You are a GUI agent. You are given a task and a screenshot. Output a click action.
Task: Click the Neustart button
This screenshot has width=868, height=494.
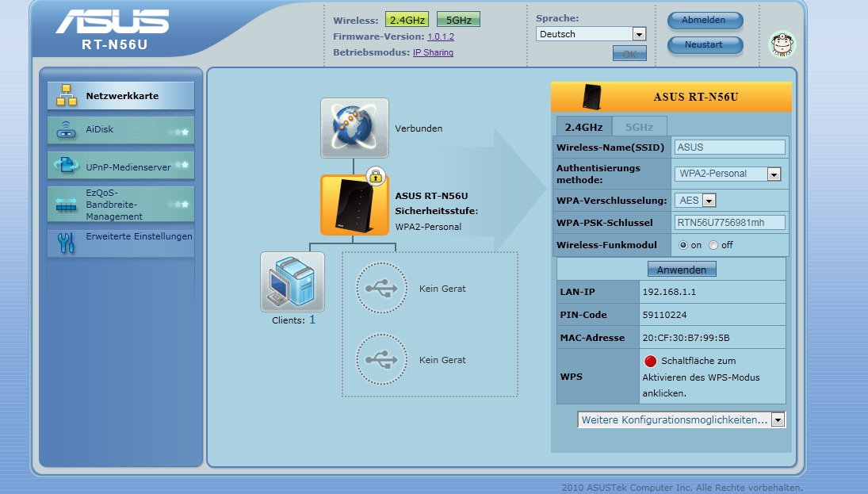tap(705, 45)
